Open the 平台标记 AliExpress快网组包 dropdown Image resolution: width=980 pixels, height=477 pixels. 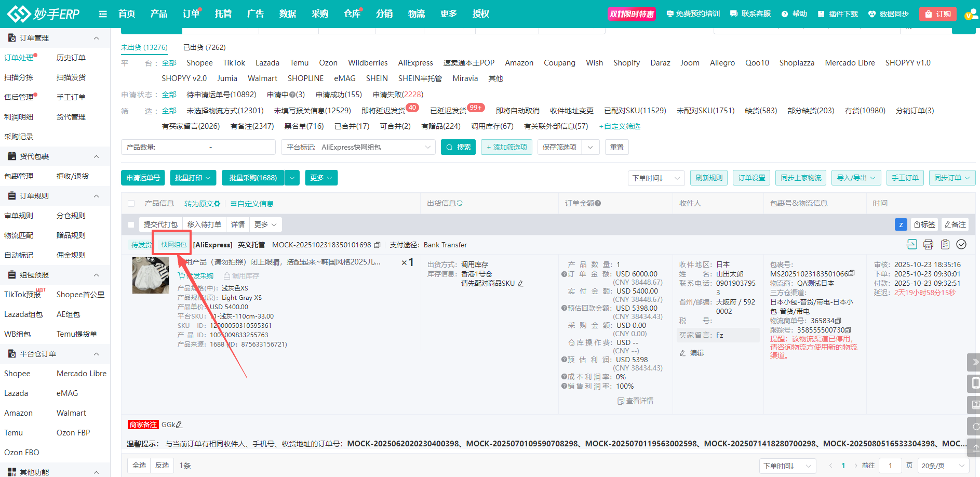(358, 147)
